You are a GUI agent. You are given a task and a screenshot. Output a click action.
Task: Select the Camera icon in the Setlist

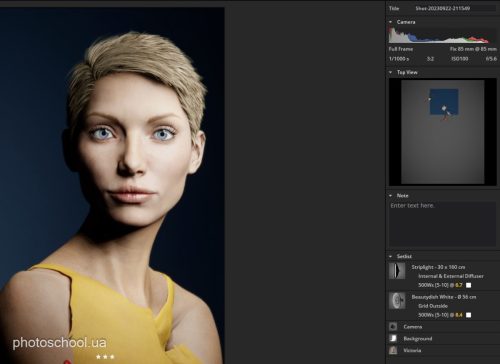[393, 327]
